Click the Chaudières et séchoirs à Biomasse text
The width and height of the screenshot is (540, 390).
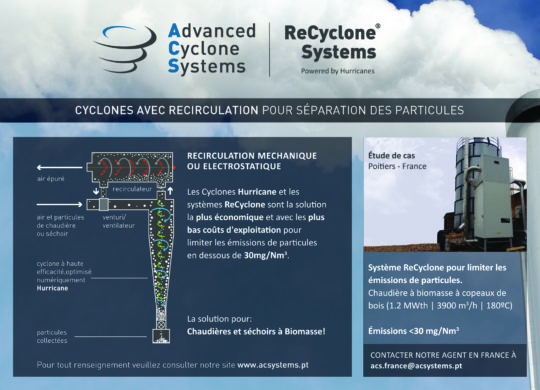256,331
